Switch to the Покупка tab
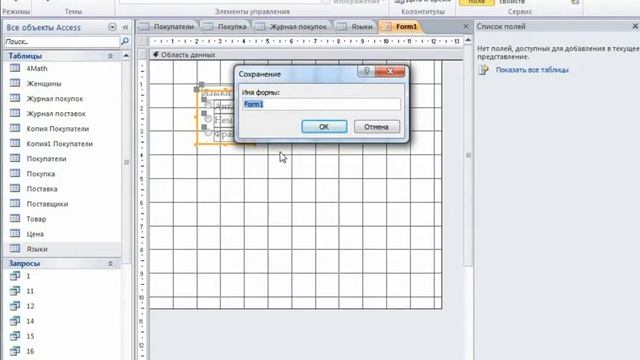This screenshot has width=640, height=360. click(226, 27)
